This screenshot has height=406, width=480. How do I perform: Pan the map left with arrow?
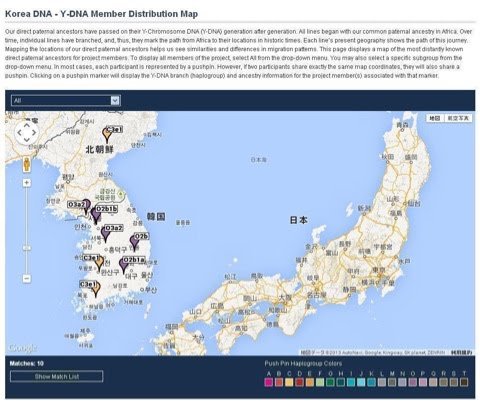point(19,132)
